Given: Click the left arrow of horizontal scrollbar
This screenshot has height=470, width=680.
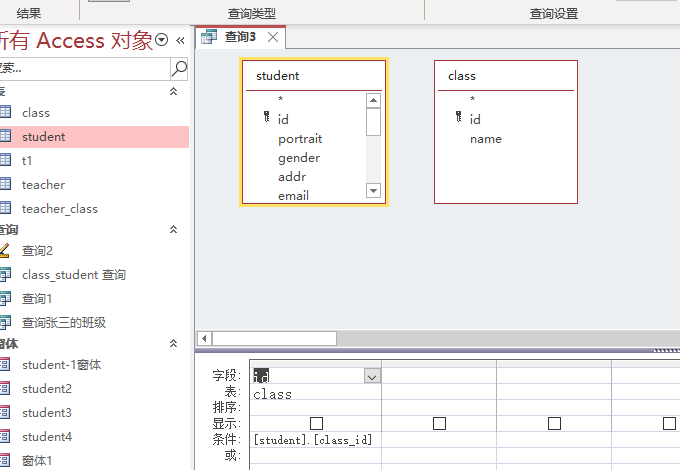Looking at the screenshot, I should (x=204, y=338).
